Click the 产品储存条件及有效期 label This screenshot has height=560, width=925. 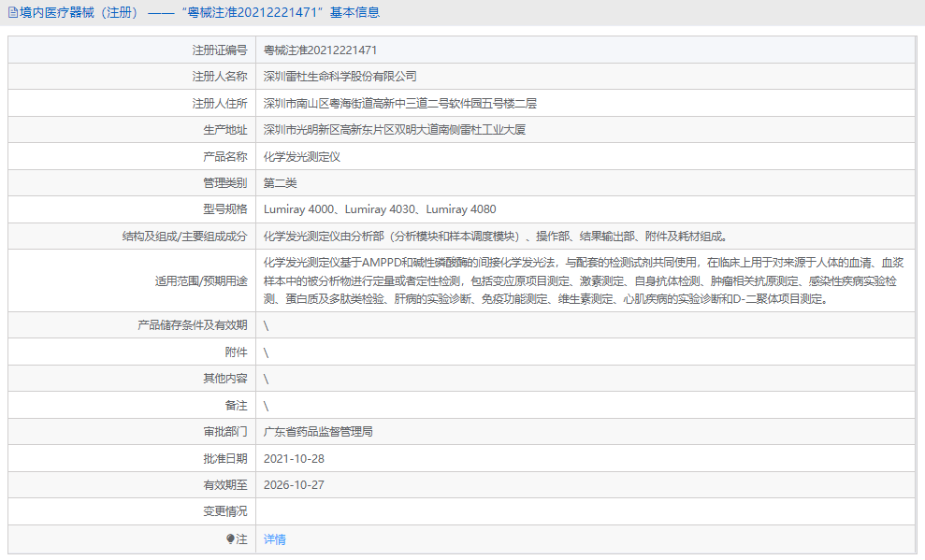[193, 324]
